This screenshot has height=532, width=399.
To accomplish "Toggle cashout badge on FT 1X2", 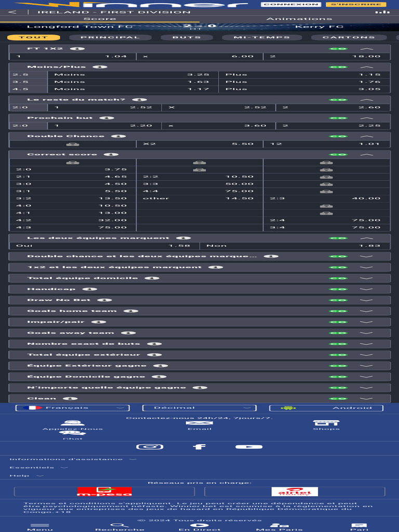I will tap(338, 49).
